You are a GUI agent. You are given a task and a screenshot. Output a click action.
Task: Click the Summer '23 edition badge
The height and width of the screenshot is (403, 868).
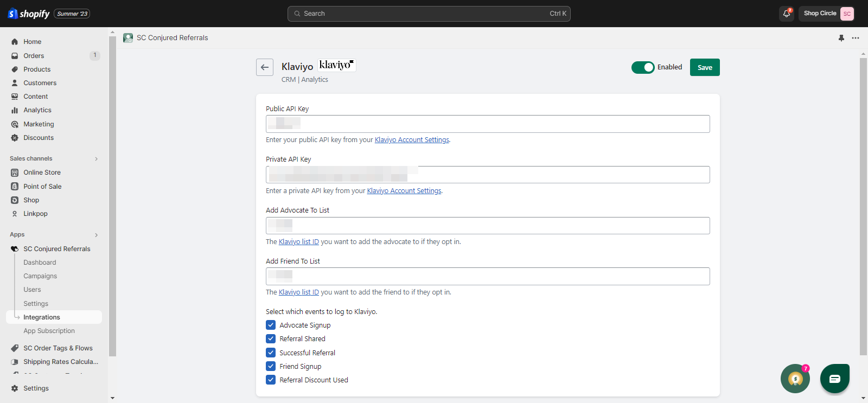(x=72, y=14)
